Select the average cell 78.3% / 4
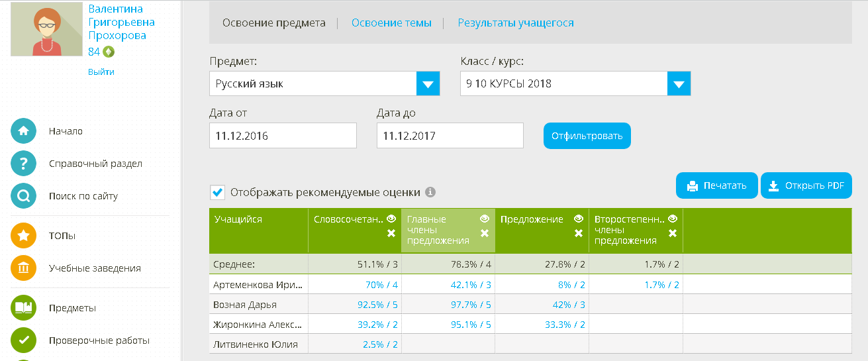Screen dimensions: 868x361 click(x=471, y=264)
